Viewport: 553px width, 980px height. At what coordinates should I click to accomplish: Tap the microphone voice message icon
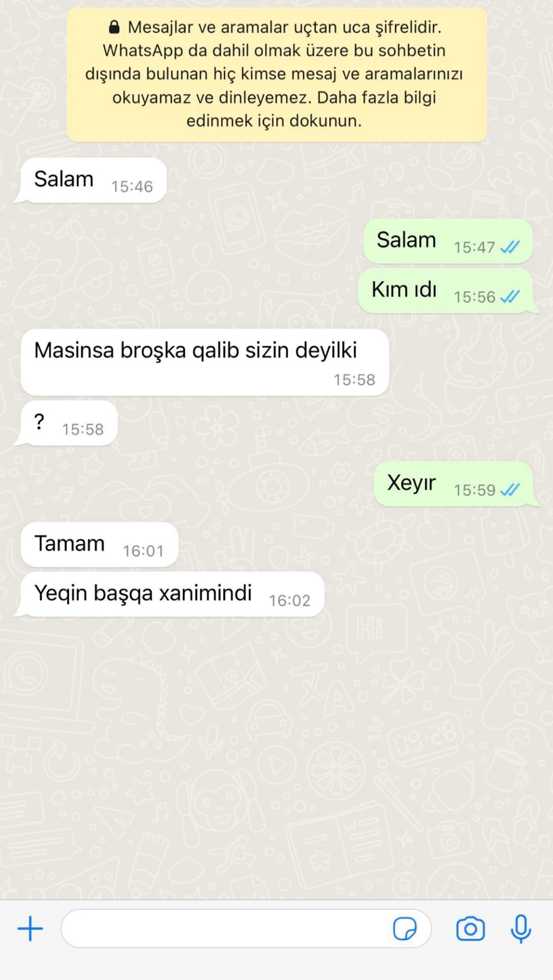tap(521, 928)
